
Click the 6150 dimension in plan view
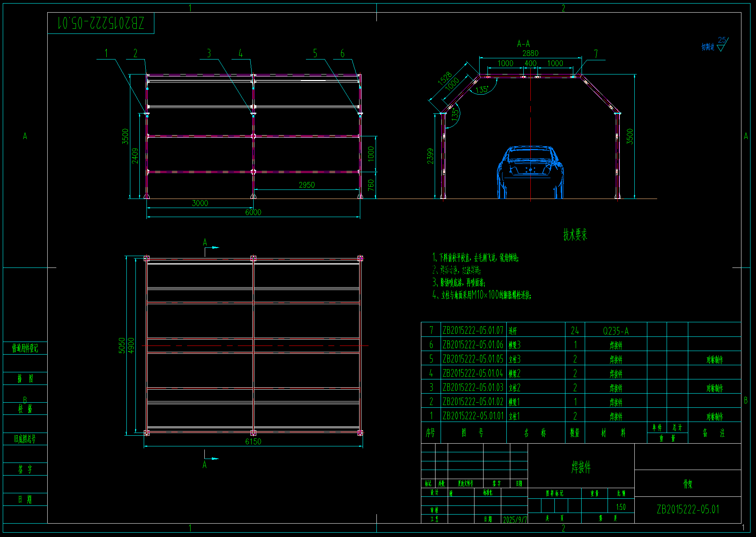[x=253, y=442]
